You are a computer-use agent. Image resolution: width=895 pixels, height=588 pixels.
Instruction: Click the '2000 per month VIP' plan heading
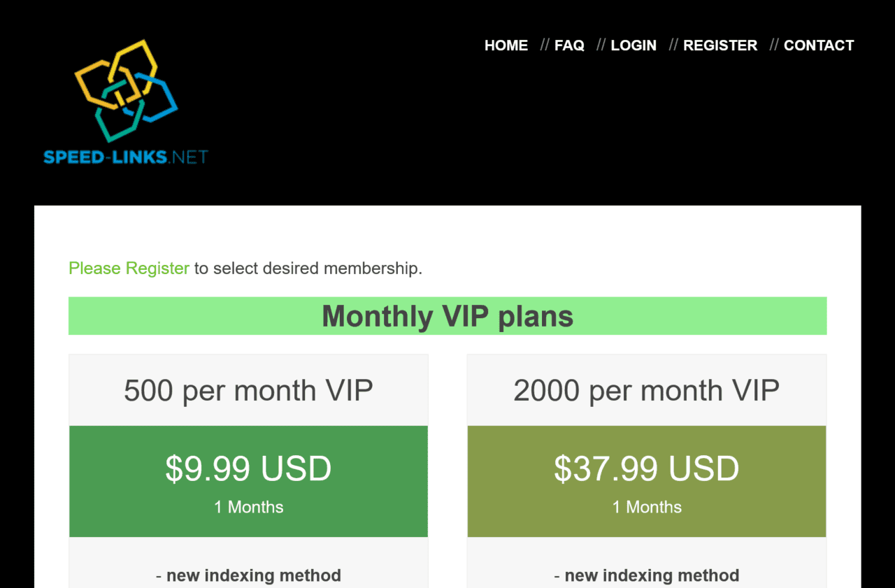pos(646,390)
